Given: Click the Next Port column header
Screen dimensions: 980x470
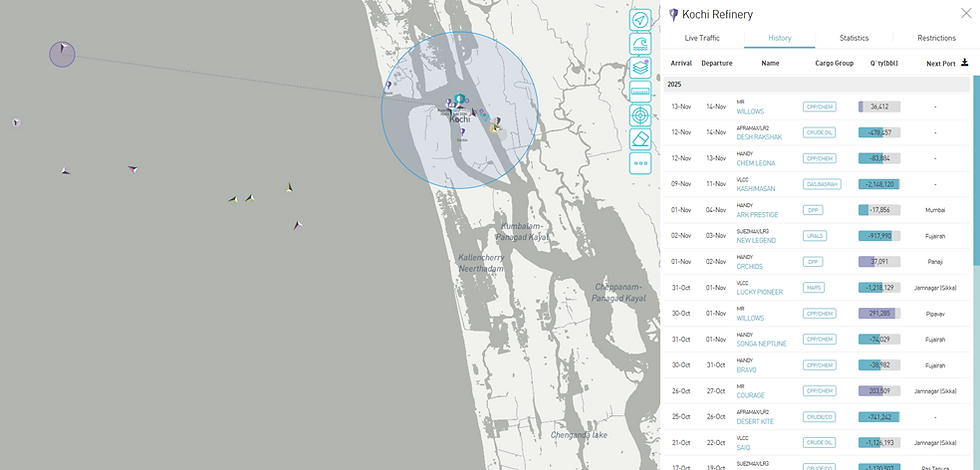Looking at the screenshot, I should [x=941, y=63].
